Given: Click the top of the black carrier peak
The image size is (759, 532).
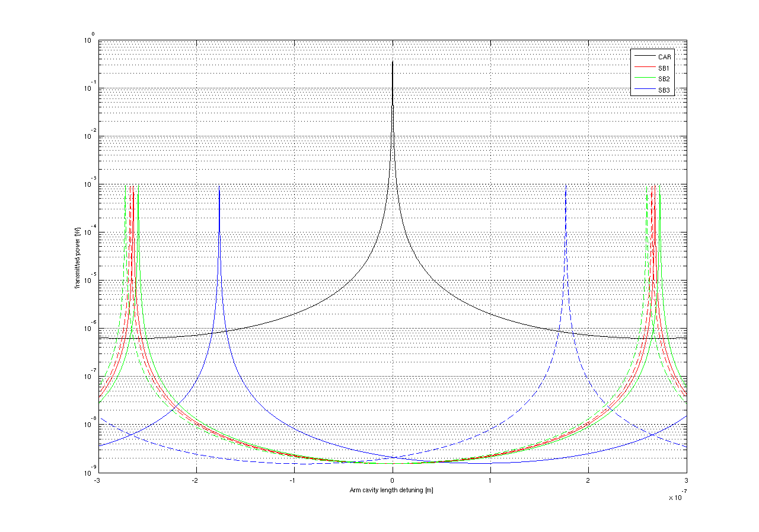Looking at the screenshot, I should click(393, 62).
